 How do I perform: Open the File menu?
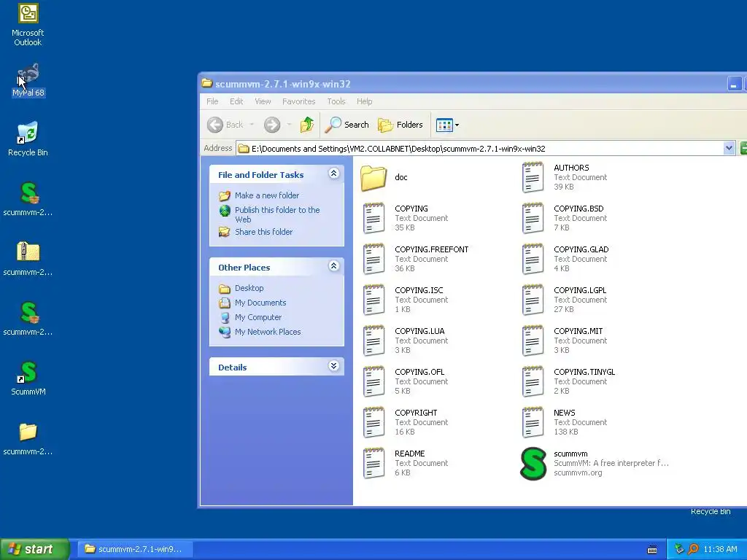point(212,101)
